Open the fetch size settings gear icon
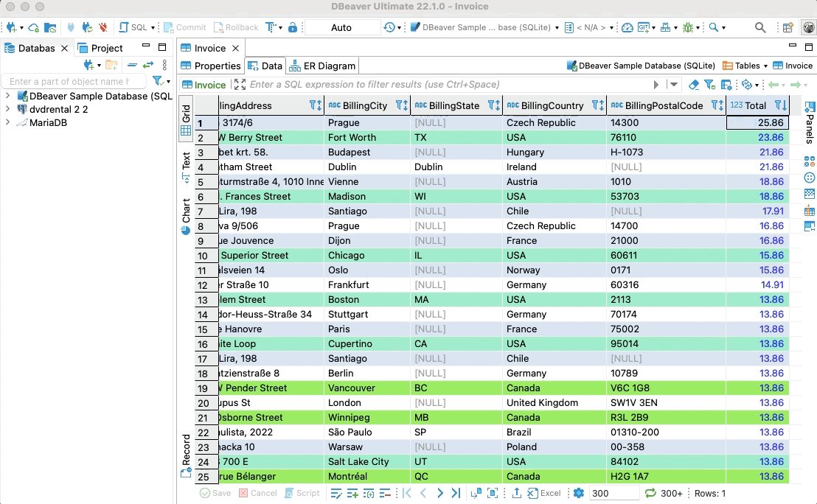The image size is (817, 504). click(x=579, y=493)
